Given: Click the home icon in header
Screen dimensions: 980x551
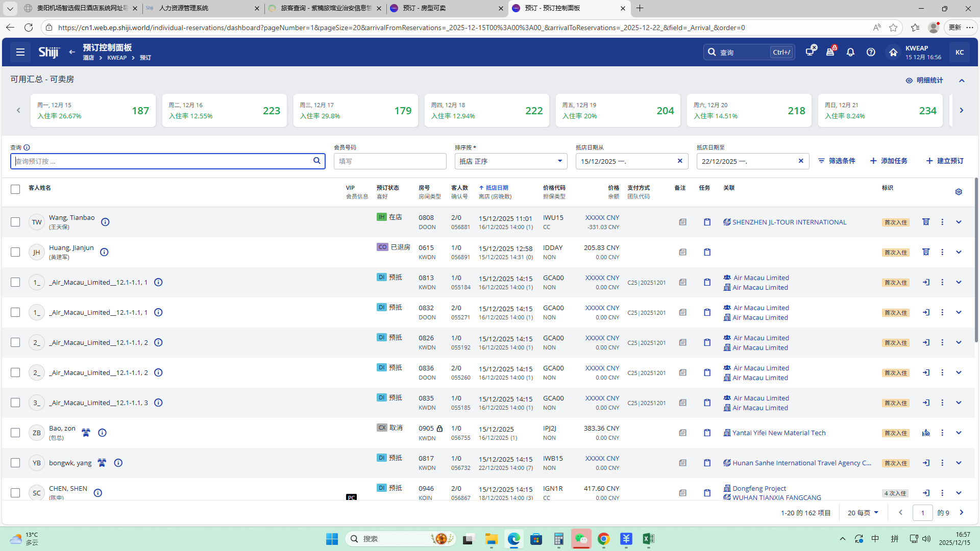Looking at the screenshot, I should pos(893,52).
